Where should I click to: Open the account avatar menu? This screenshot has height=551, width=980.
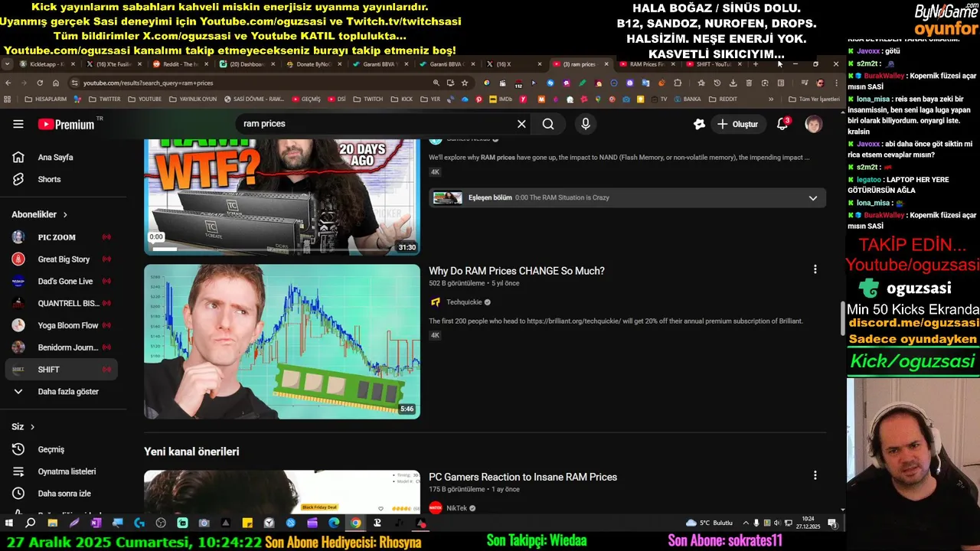click(814, 124)
